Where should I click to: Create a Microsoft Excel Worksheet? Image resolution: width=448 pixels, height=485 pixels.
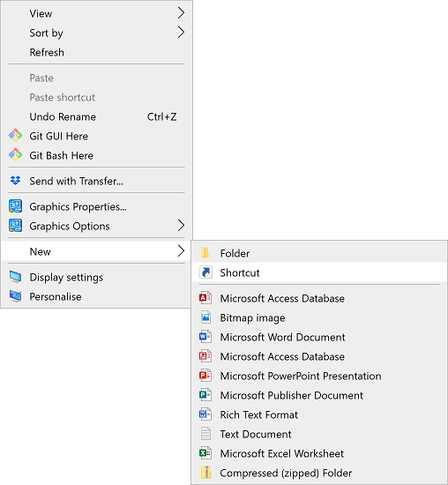pyautogui.click(x=319, y=453)
